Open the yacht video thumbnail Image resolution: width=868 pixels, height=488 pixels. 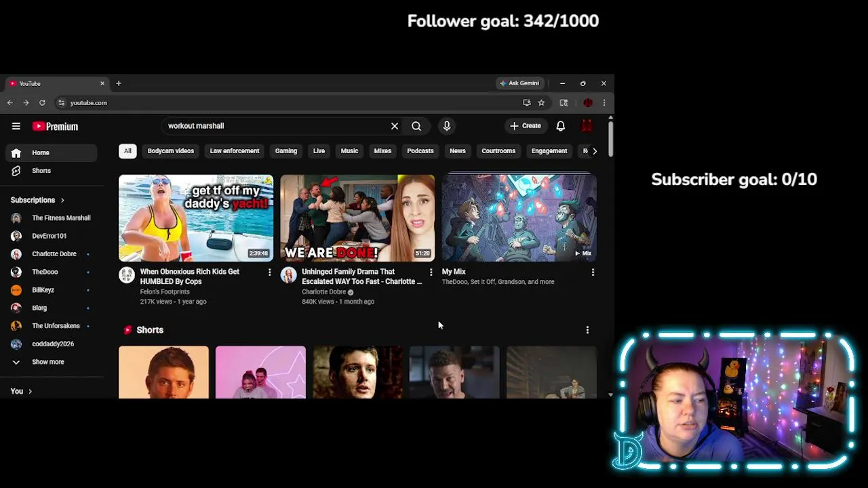pos(196,218)
